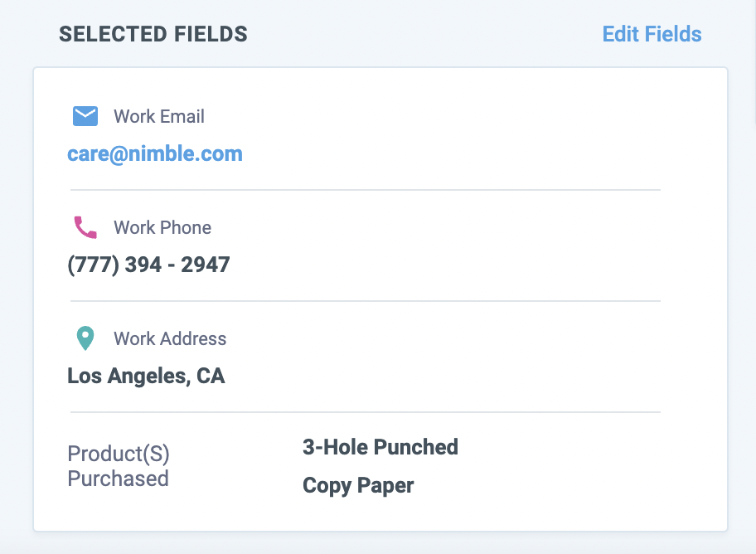This screenshot has height=554, width=756.
Task: Select the Work Address field label
Action: point(170,338)
